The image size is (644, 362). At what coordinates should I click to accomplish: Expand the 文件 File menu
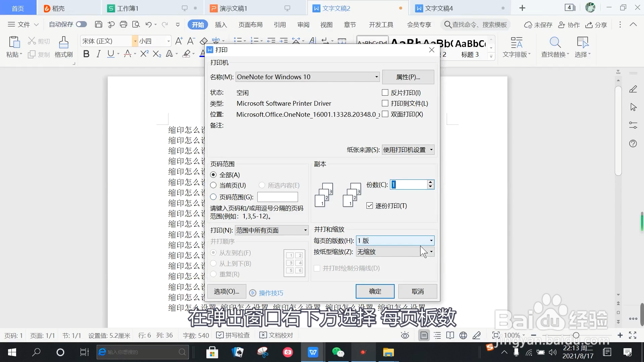tap(23, 24)
